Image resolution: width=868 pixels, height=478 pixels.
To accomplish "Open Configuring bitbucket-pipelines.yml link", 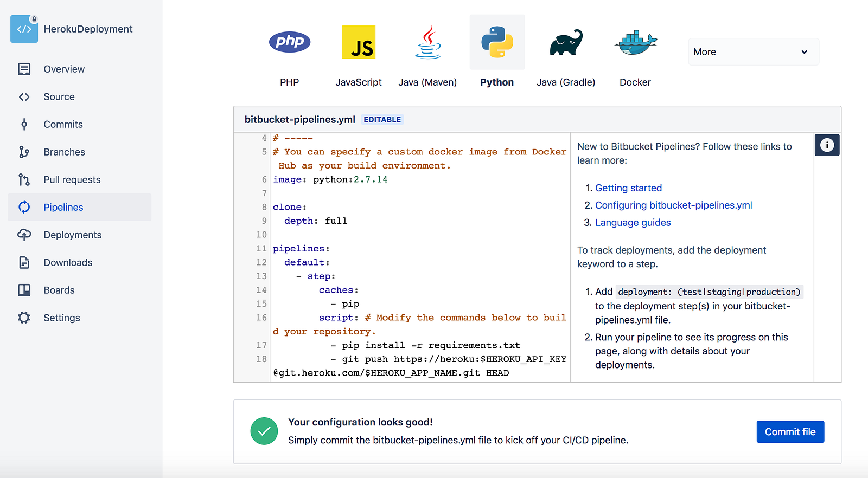I will coord(674,205).
